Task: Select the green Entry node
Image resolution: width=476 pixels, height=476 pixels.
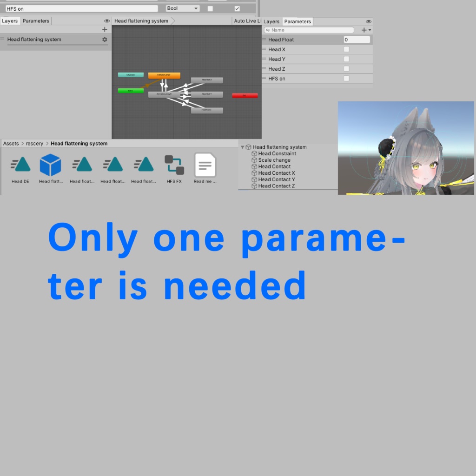Action: pyautogui.click(x=130, y=90)
